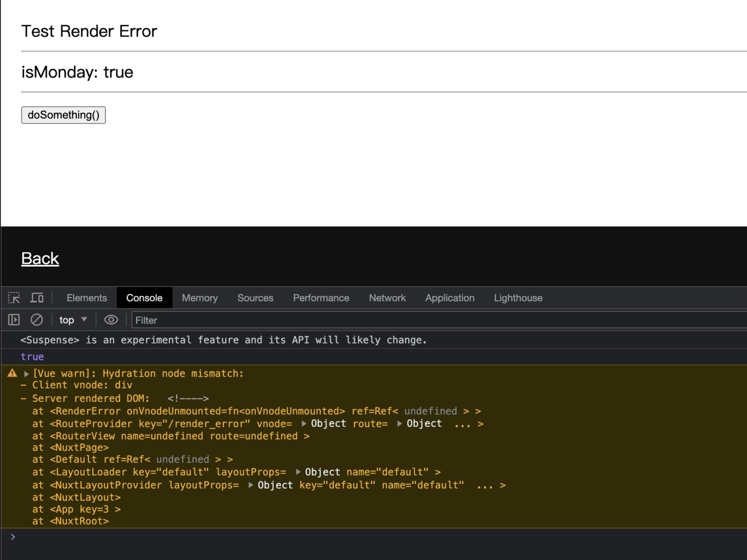The image size is (747, 560).
Task: Switch to the Elements tab
Action: point(87,298)
